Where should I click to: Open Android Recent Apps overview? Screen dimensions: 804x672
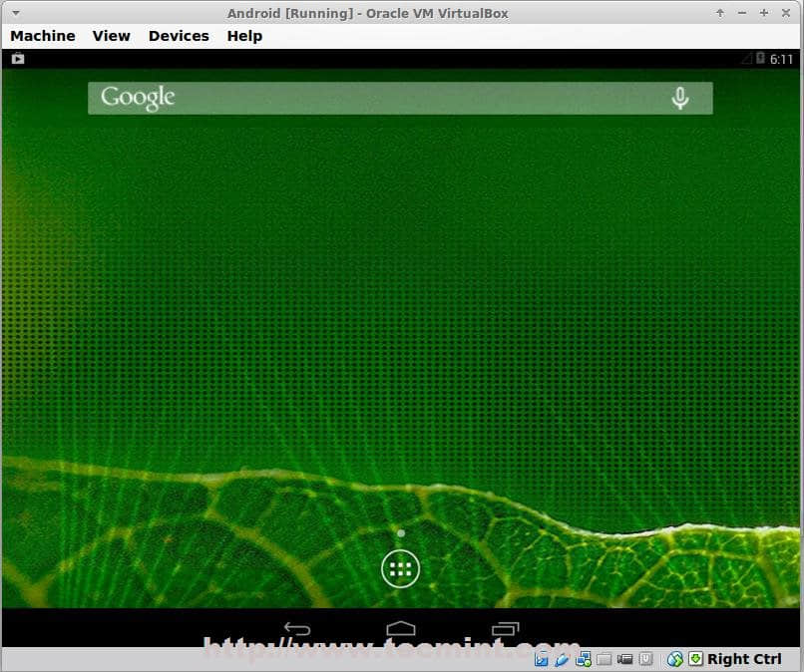pos(506,629)
